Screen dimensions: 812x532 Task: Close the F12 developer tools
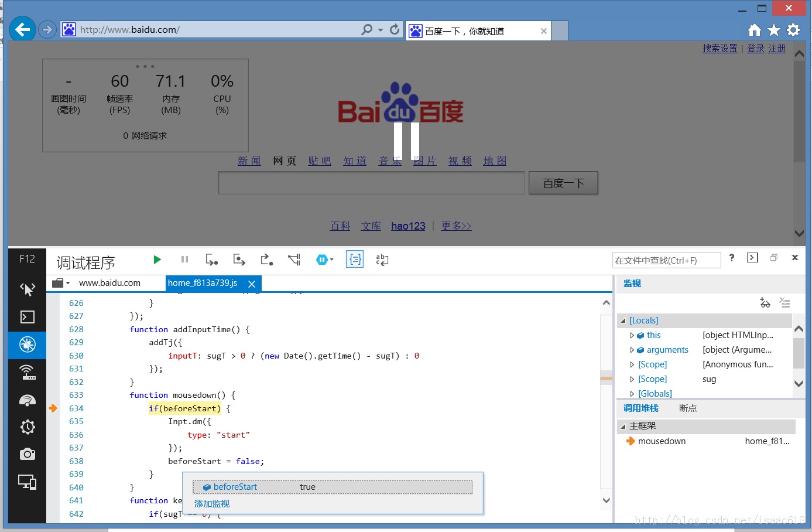pyautogui.click(x=794, y=258)
